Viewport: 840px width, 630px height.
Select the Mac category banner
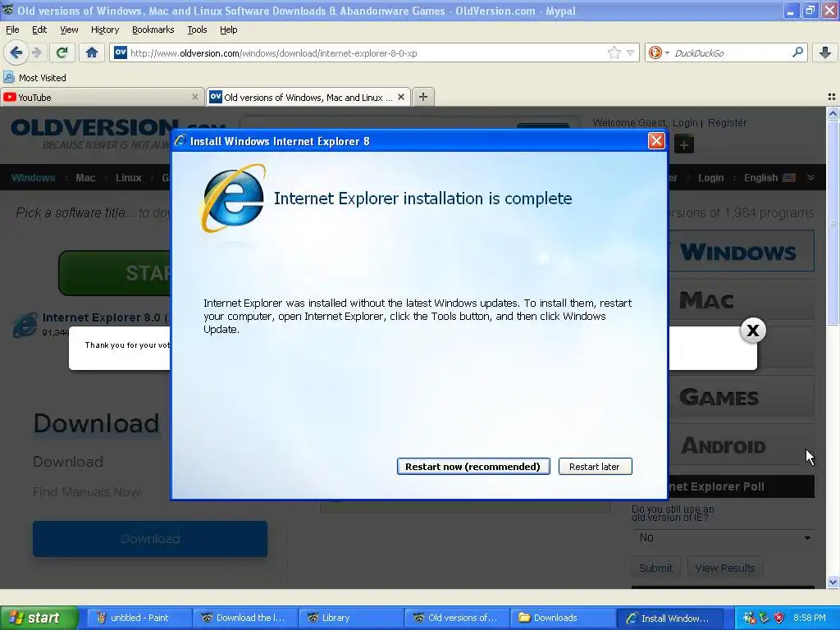click(741, 300)
